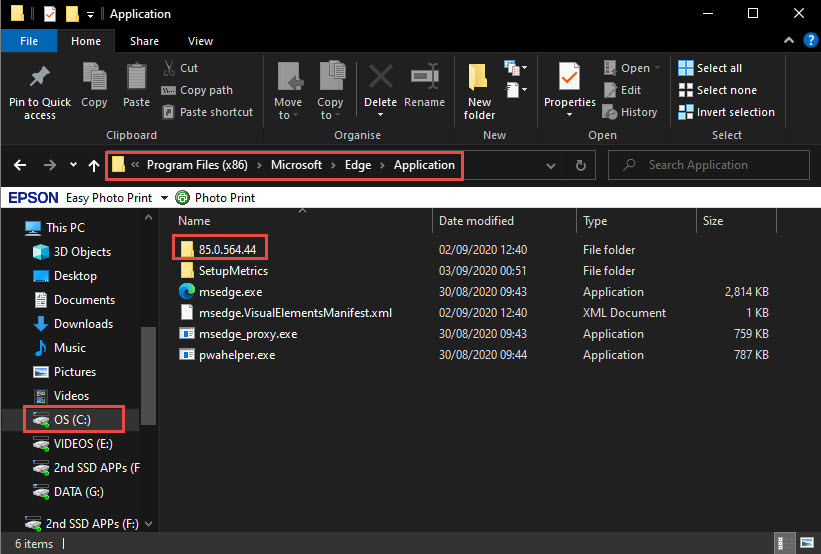Open Desktop in sidebar

tap(65, 276)
